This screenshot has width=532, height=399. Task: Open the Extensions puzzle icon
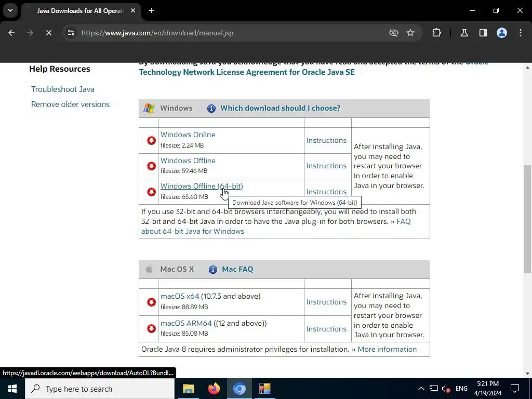coord(436,33)
